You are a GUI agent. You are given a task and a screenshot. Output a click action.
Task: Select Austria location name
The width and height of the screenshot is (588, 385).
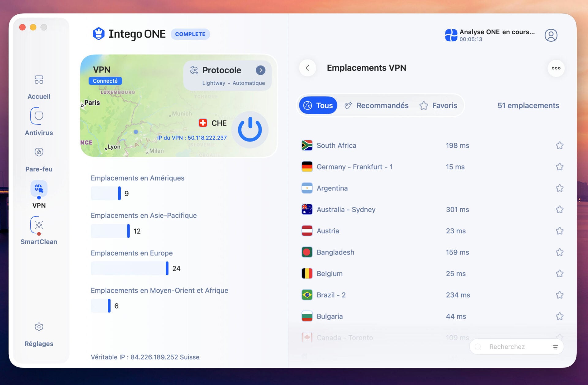[328, 231]
